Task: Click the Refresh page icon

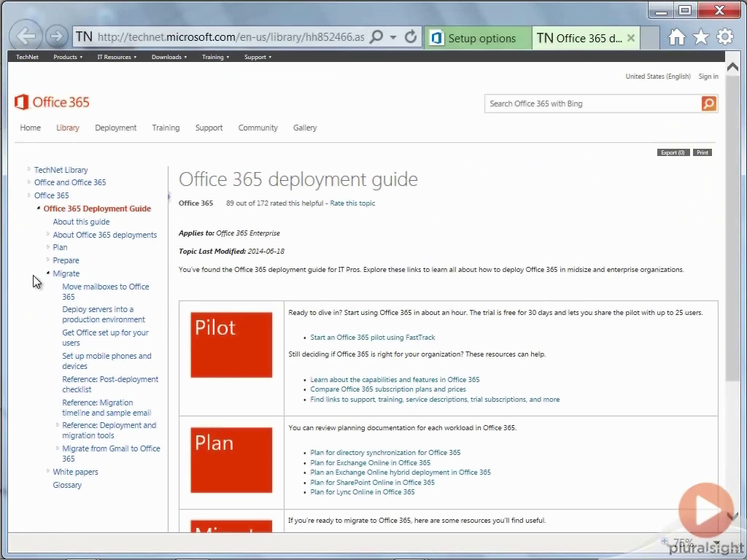Action: (x=410, y=36)
